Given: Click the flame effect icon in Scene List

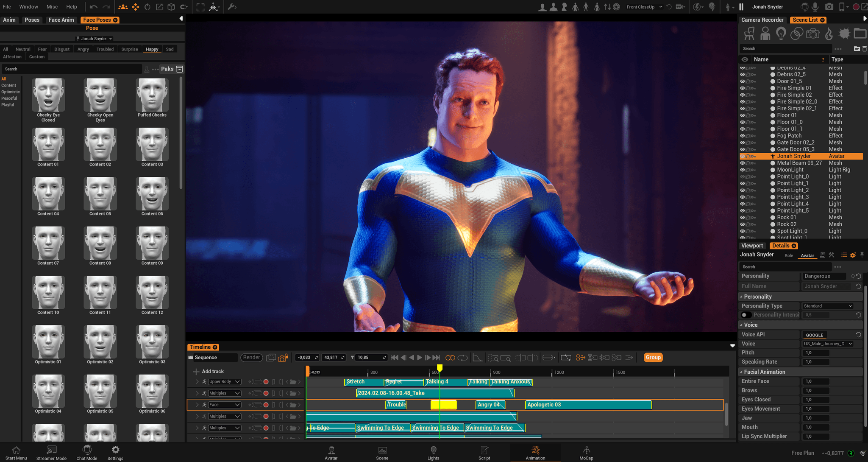Looking at the screenshot, I should [829, 34].
